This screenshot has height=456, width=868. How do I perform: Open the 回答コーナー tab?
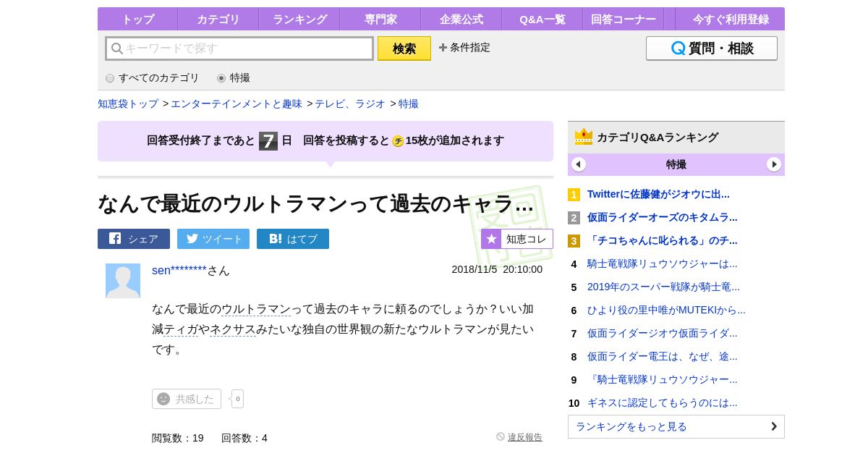[624, 19]
